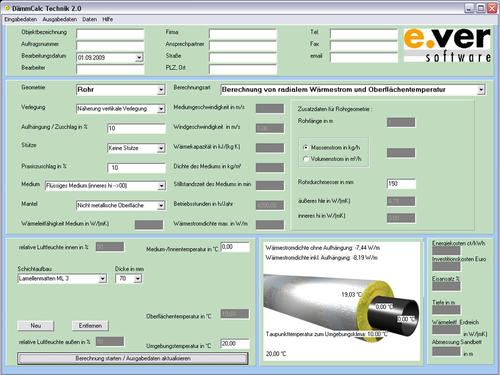Viewport: 500px width, 375px height.
Task: Open the Bearbeitungsdatum date dropdown
Action: pos(139,58)
